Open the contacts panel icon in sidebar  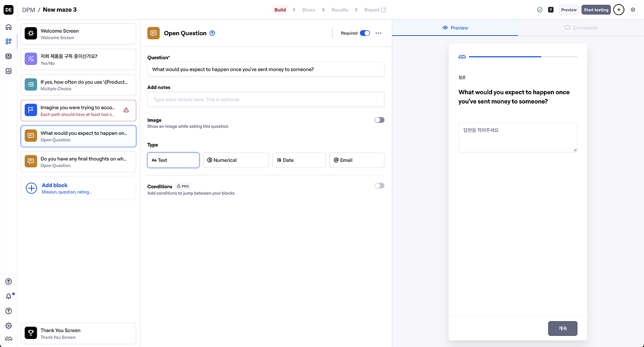click(x=9, y=56)
